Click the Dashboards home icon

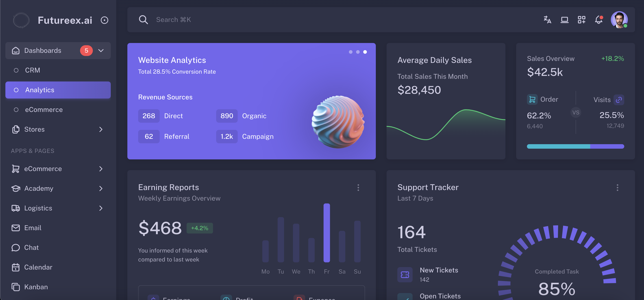(x=16, y=50)
